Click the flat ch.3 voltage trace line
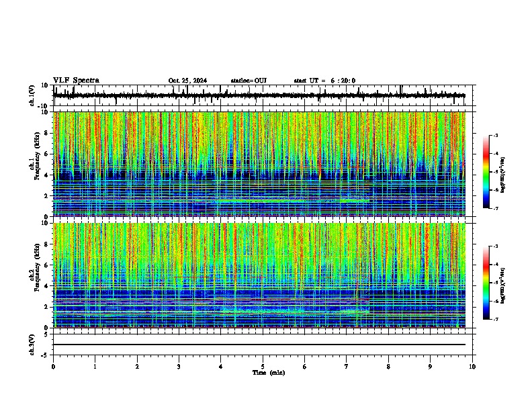The width and height of the screenshot is (532, 411). [259, 345]
